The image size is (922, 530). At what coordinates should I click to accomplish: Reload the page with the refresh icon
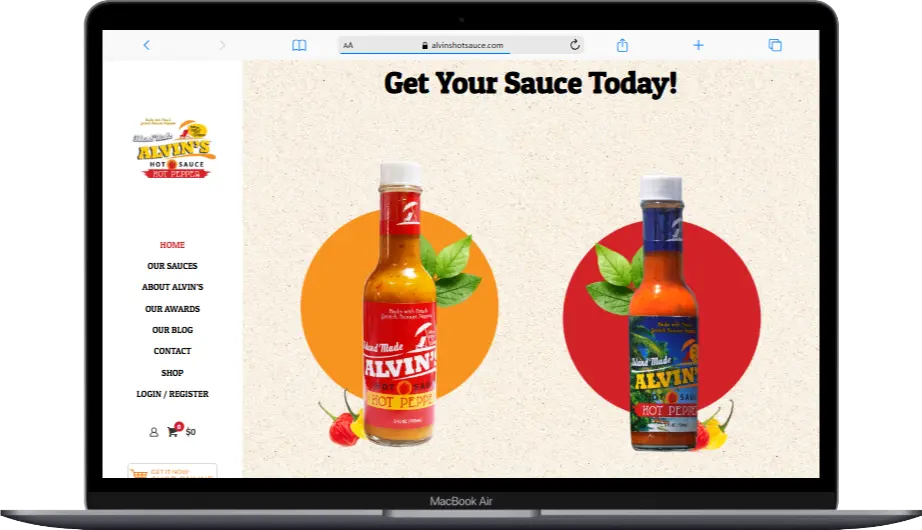point(574,45)
